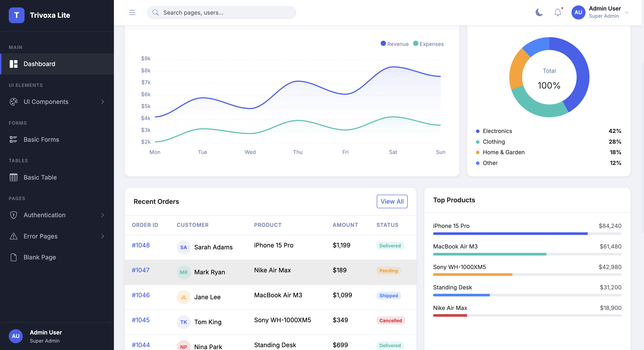Click the View All orders button
Screen dimensions: 644x350
point(392,201)
